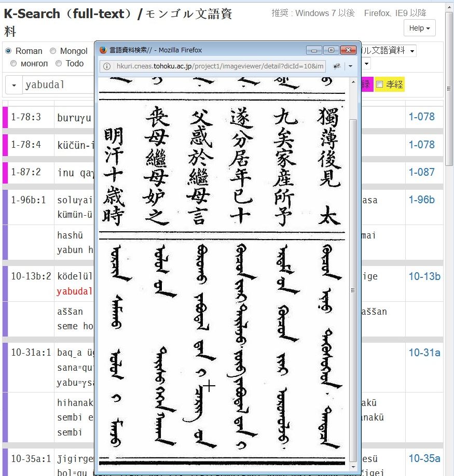The width and height of the screenshot is (454, 476).
Task: Click into the yabudal search field
Action: [x=58, y=85]
